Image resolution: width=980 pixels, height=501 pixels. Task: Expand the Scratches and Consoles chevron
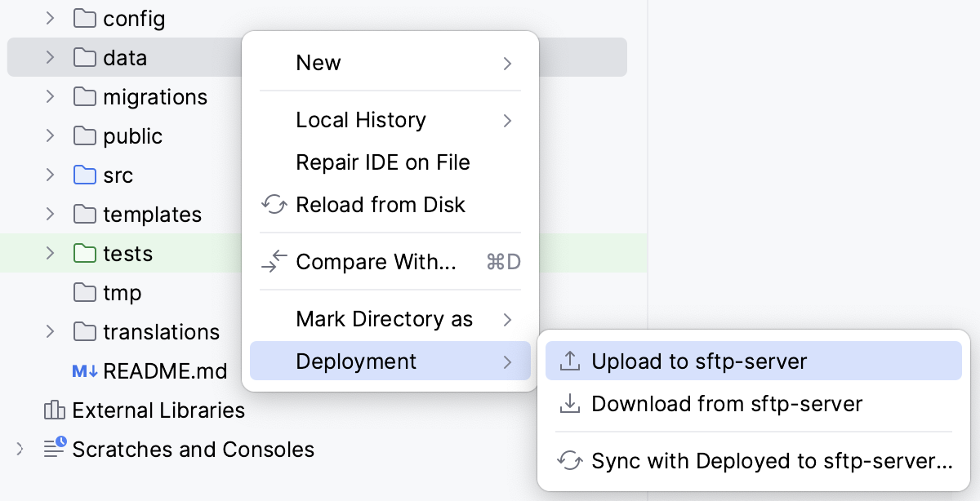pos(18,449)
